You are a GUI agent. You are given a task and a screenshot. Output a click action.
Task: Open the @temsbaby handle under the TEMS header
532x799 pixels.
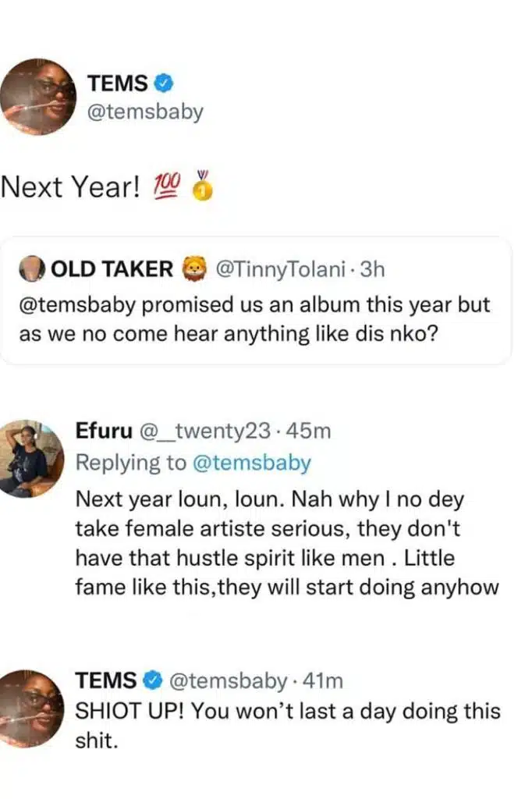(145, 112)
